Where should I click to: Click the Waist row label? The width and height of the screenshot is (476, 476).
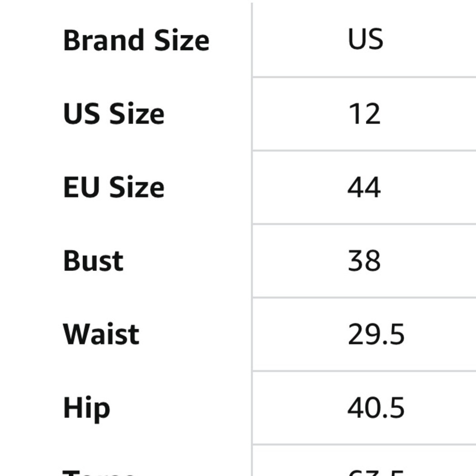pos(101,334)
